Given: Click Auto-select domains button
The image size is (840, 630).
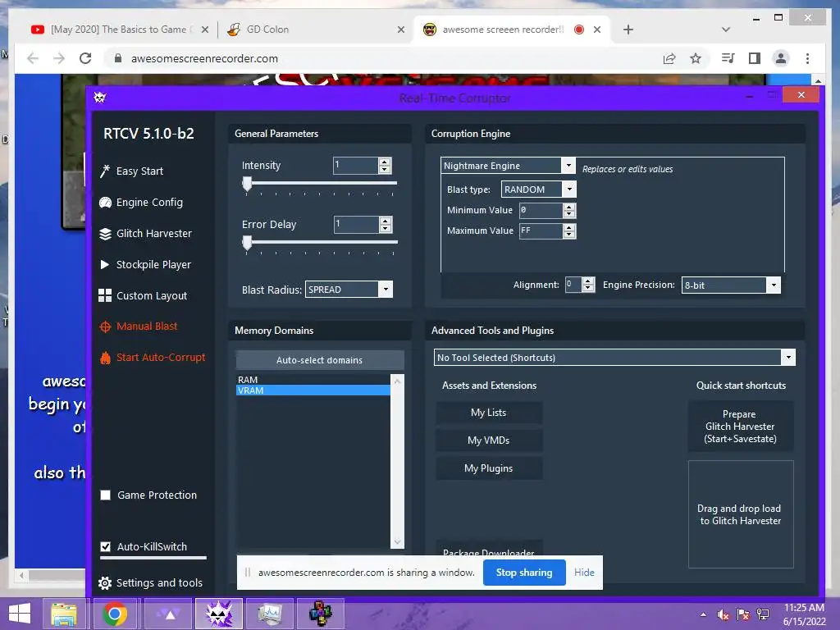Looking at the screenshot, I should 320,360.
